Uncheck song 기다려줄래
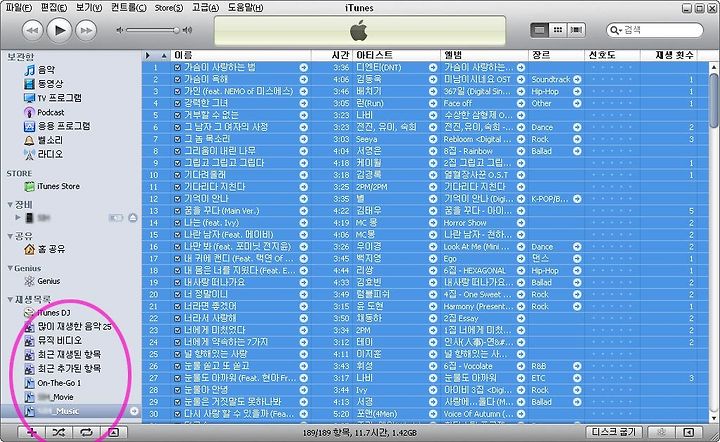Viewport: 720px width, 442px height. click(177, 175)
